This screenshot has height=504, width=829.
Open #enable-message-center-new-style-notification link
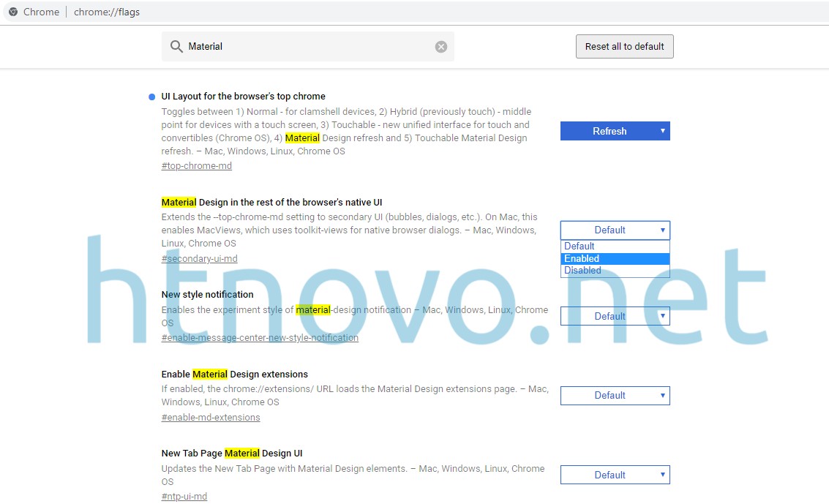point(260,338)
